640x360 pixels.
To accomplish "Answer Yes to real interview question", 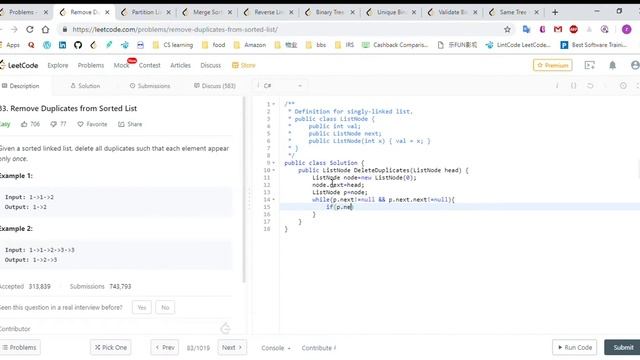I will point(142,307).
